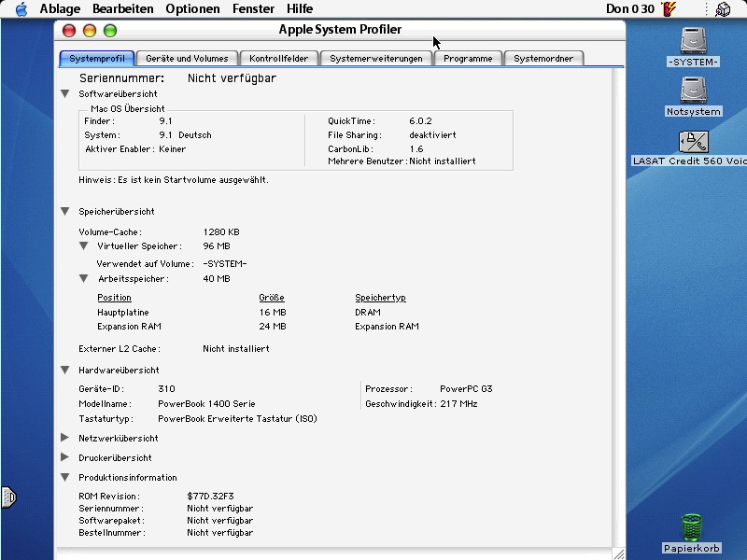Click the red flag icon in menu bar
Image resolution: width=747 pixels, height=560 pixels.
point(669,9)
